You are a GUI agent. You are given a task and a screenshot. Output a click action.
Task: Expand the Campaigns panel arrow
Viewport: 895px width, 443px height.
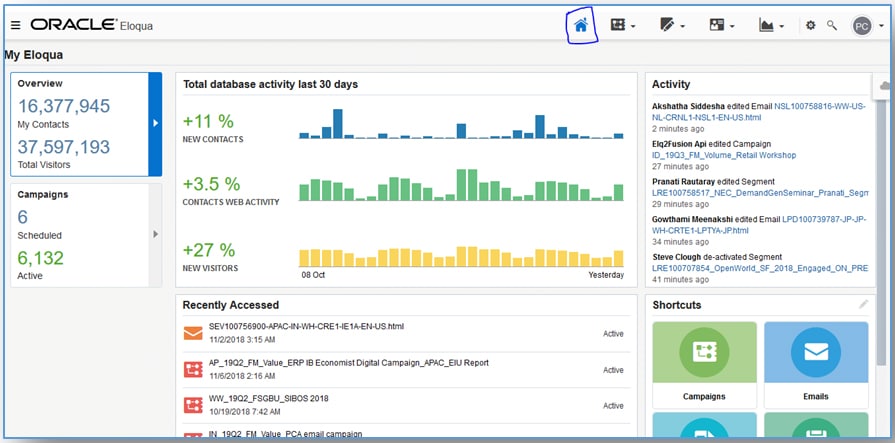155,234
